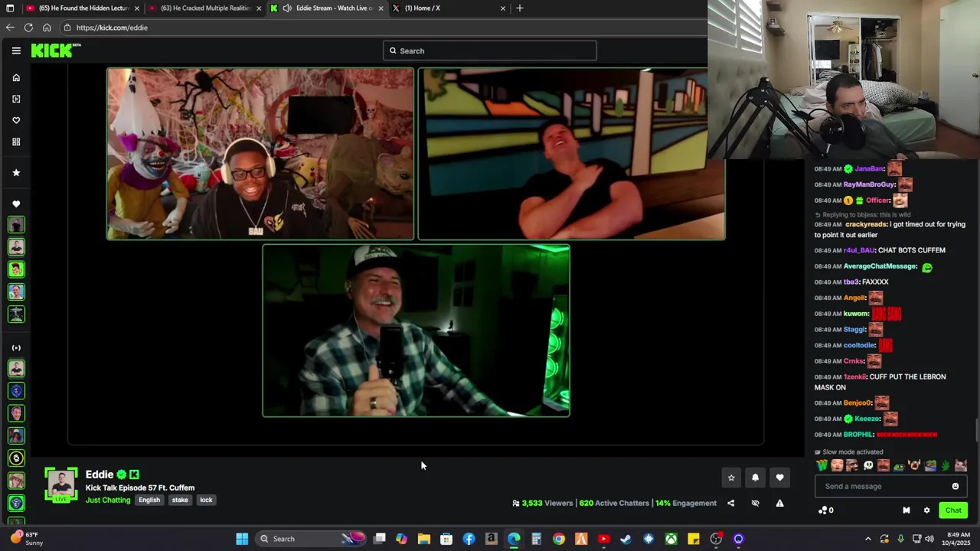This screenshot has height=551, width=980.
Task: Click the star favorite button below the stream
Action: 731,478
